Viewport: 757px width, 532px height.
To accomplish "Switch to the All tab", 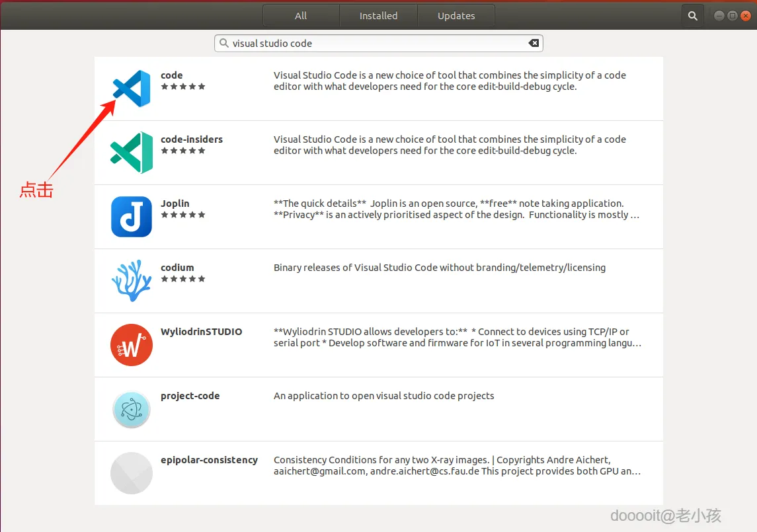I will pos(301,16).
